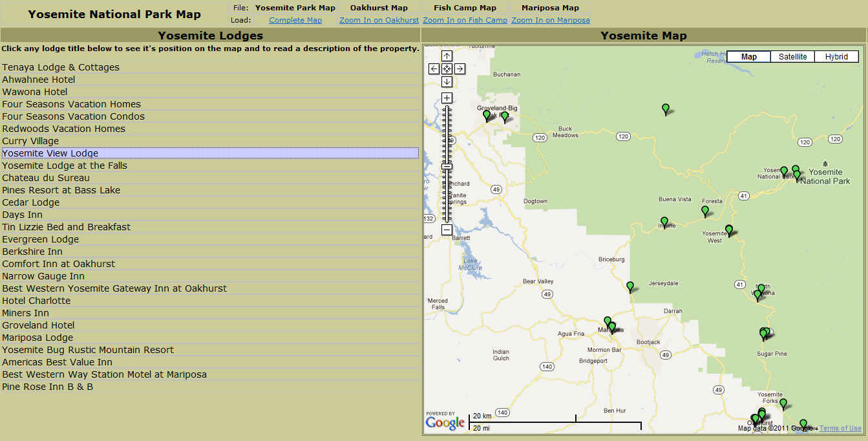The width and height of the screenshot is (868, 441).
Task: Select Hotel Charlotte in lodge list
Action: [x=210, y=301]
